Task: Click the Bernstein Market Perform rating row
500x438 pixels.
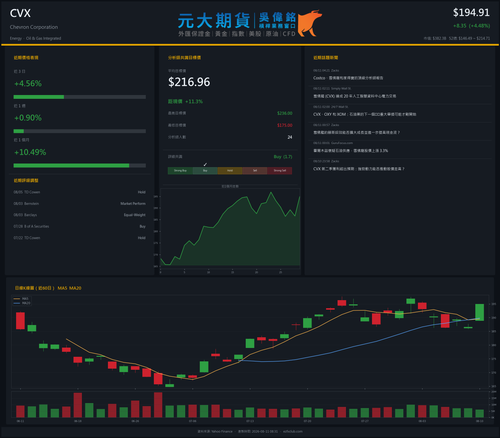Action: click(80, 203)
